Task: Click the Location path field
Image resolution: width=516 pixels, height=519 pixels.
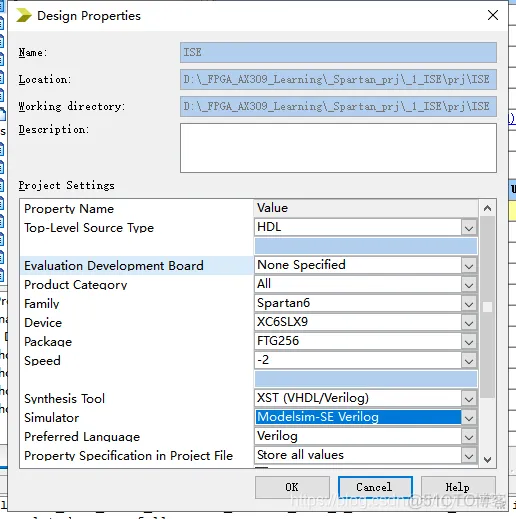Action: pos(338,79)
